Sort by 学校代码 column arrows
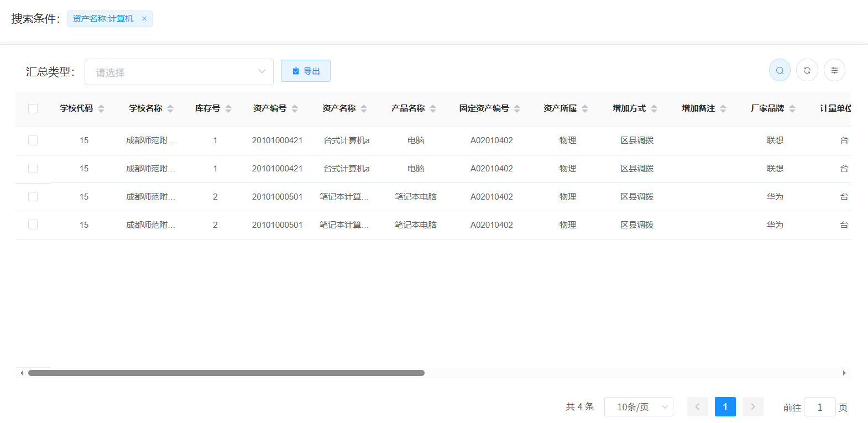Viewport: 868px width, 423px height. pyautogui.click(x=101, y=108)
